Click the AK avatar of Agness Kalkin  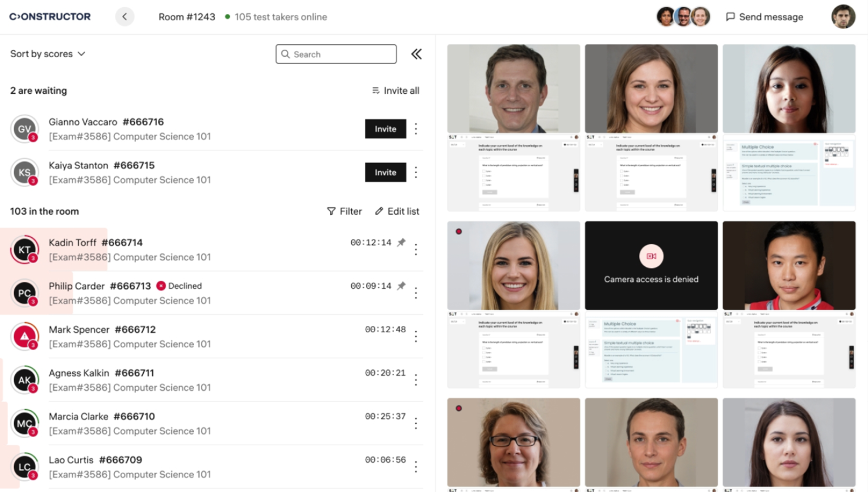click(x=24, y=380)
